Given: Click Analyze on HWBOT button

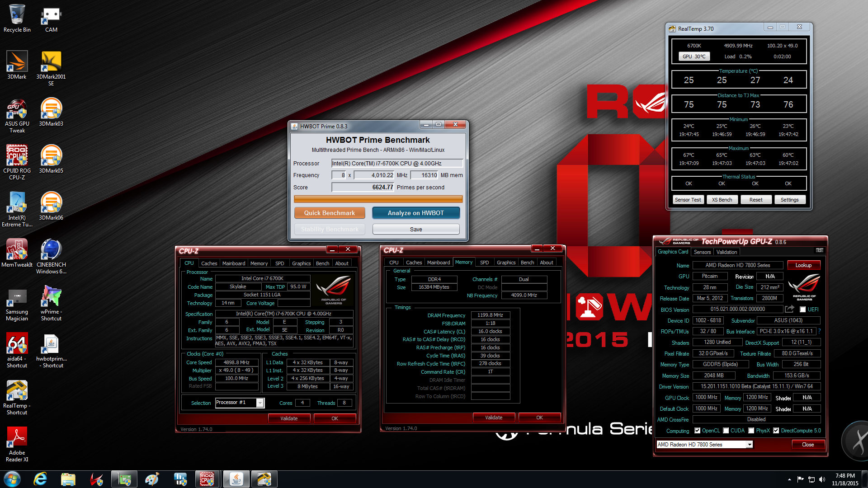Looking at the screenshot, I should (416, 213).
